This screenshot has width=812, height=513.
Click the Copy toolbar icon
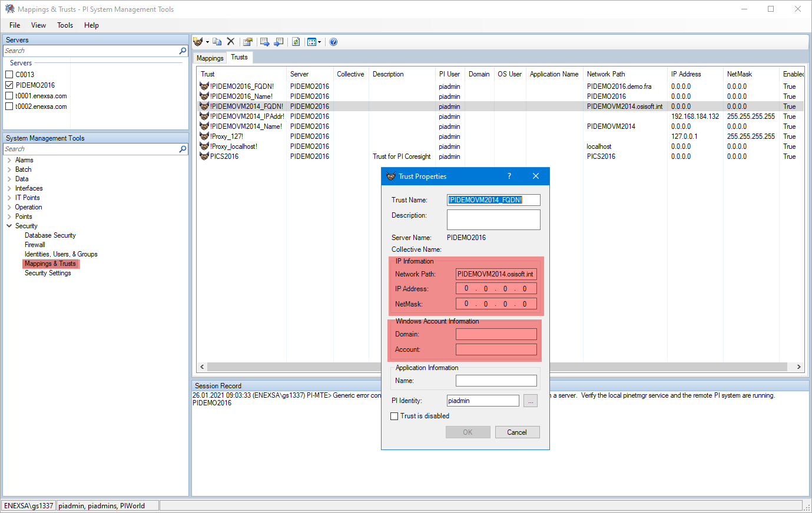pyautogui.click(x=217, y=42)
